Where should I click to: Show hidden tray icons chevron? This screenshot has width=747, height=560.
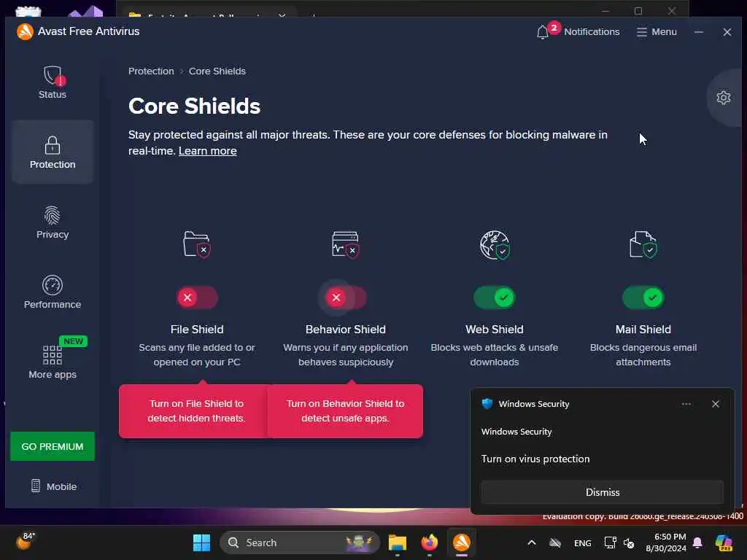tap(532, 542)
